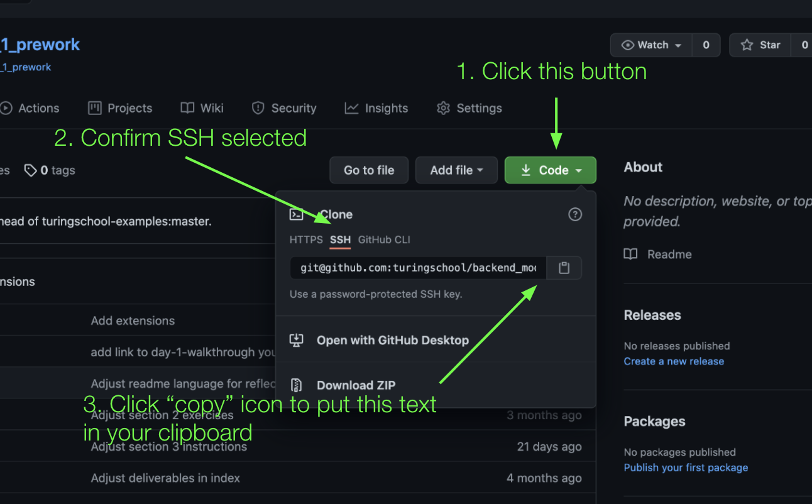Open the Packages heading link
812x504 pixels.
coord(654,421)
